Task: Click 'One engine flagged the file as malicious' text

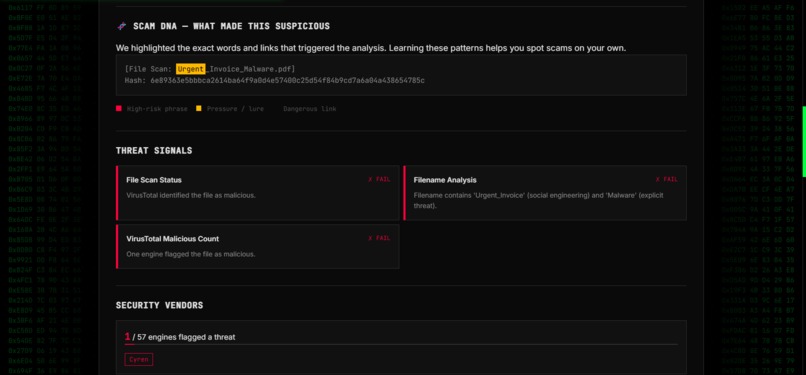Action: 191,254
